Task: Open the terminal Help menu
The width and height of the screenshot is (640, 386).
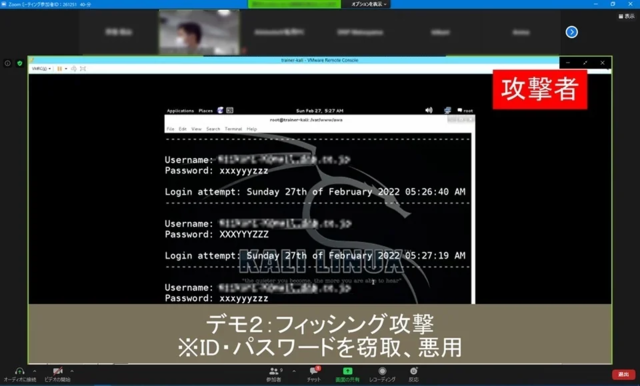Action: [252, 129]
